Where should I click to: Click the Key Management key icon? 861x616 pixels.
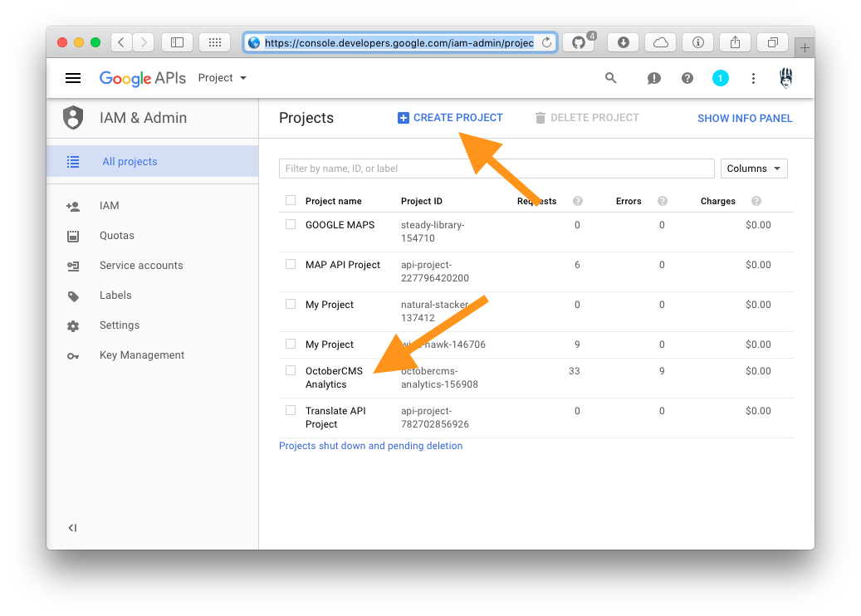pyautogui.click(x=73, y=356)
